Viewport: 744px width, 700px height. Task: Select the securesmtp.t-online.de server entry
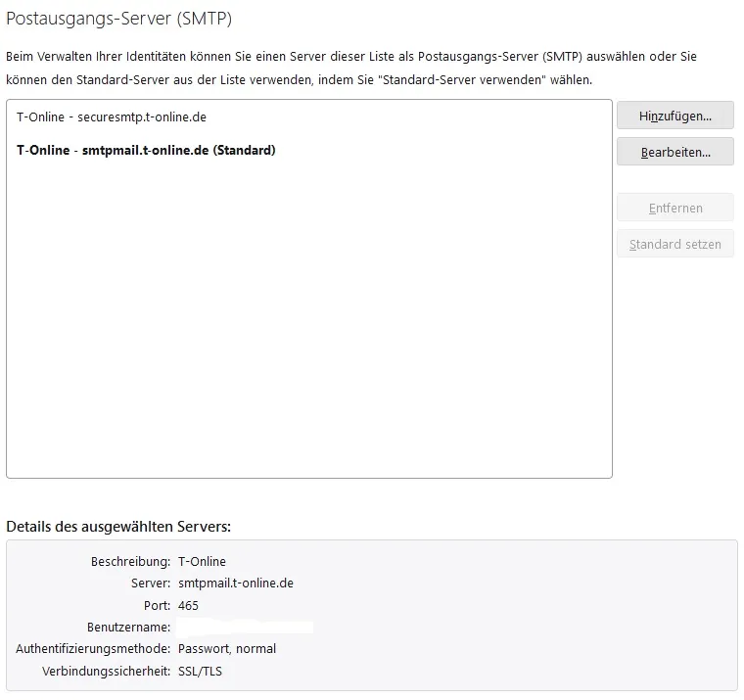(x=309, y=117)
